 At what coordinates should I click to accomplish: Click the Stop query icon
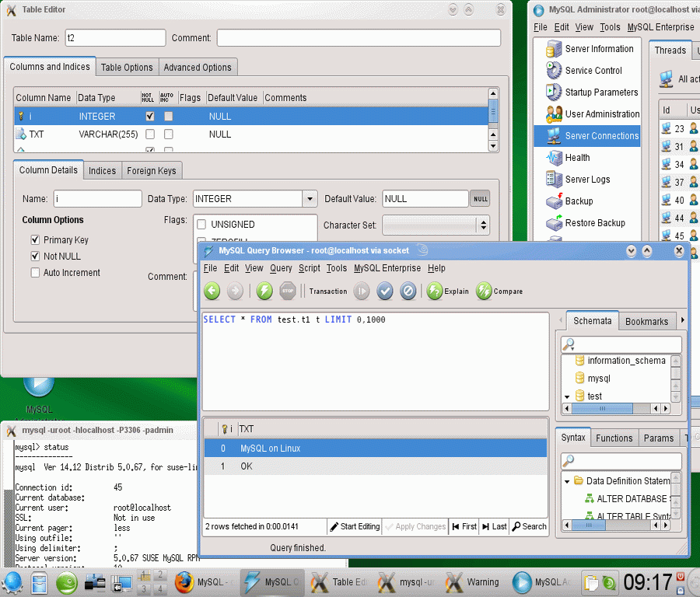point(288,291)
